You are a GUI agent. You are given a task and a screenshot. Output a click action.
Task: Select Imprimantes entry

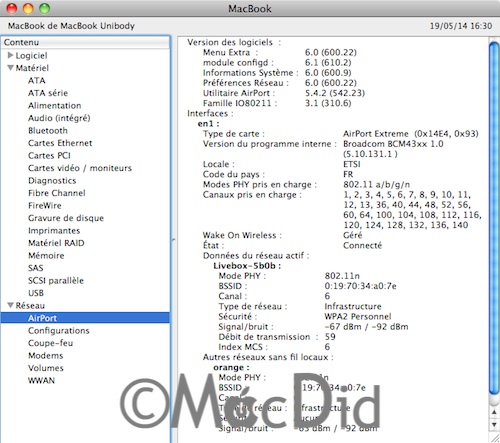coord(54,231)
